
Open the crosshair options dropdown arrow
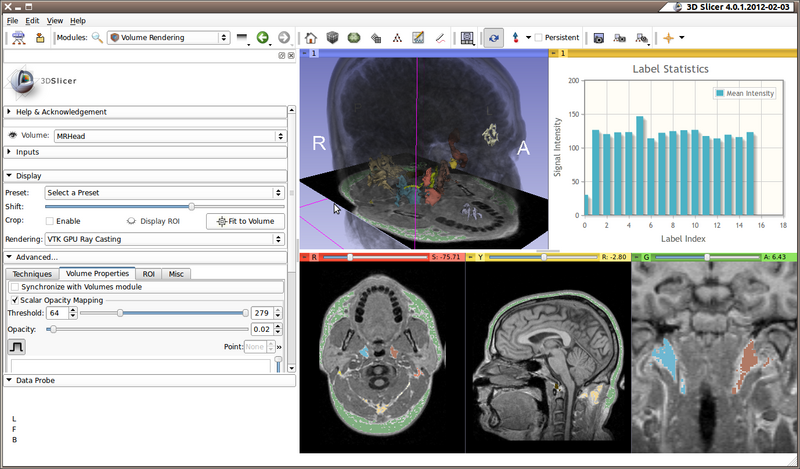(x=682, y=38)
